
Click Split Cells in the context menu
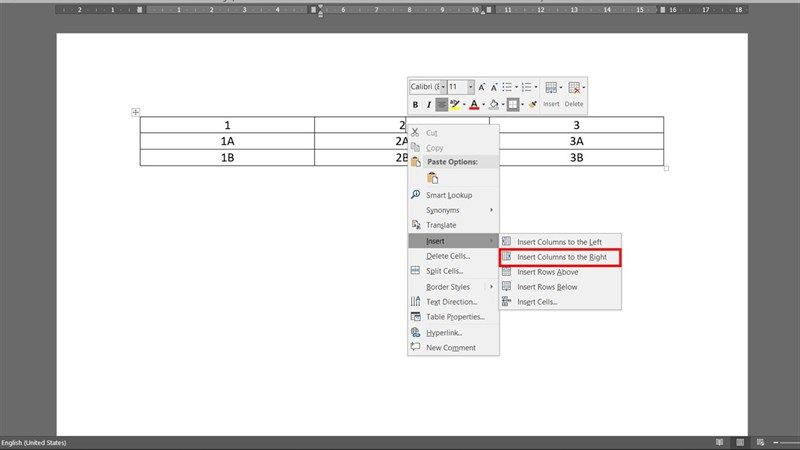coord(444,271)
